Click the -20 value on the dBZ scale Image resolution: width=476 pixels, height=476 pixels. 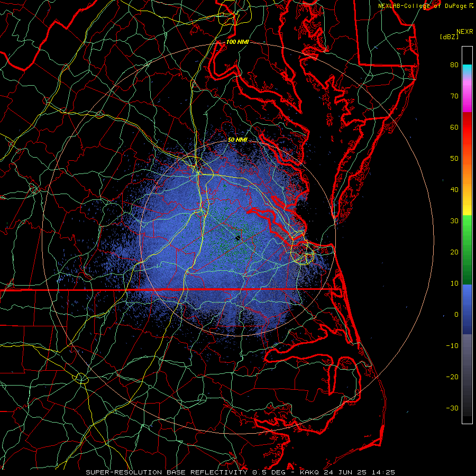[x=452, y=377]
